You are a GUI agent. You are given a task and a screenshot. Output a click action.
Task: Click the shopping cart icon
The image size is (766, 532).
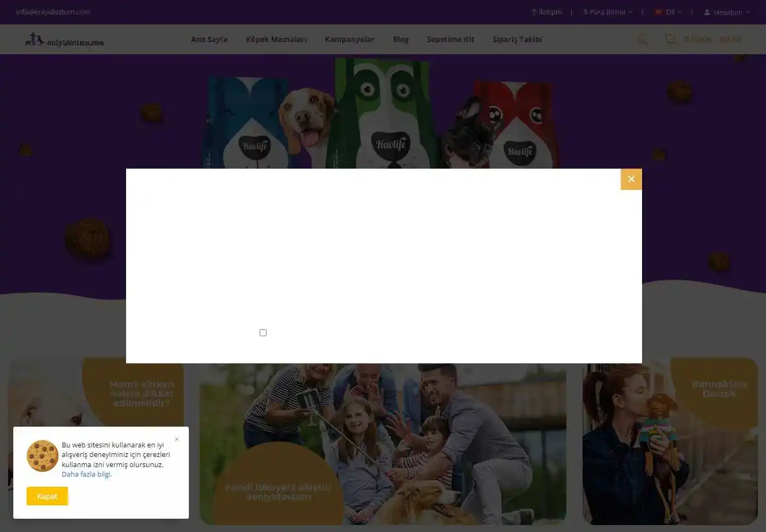(670, 38)
